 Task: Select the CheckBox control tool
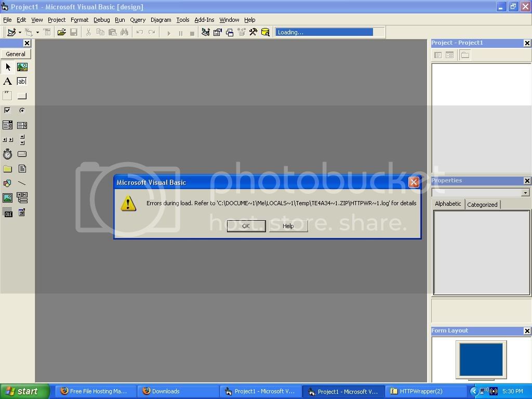(8, 111)
